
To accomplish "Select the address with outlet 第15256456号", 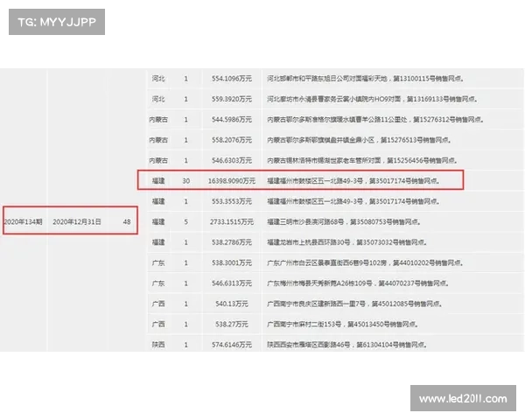I will click(362, 160).
